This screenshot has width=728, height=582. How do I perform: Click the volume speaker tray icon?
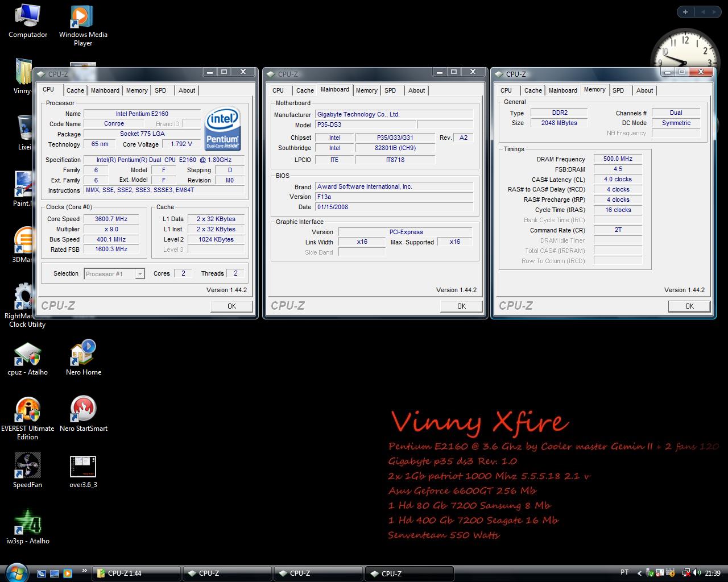[x=697, y=573]
